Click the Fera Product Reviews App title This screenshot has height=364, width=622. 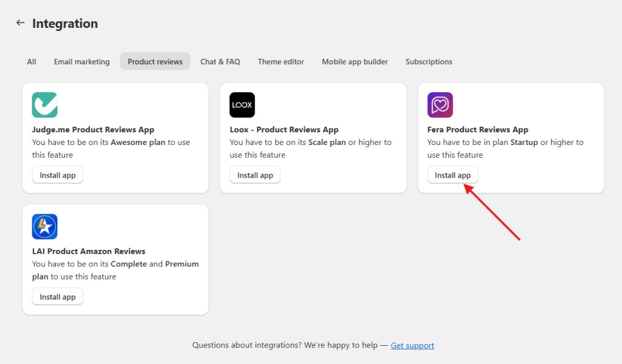pos(477,129)
